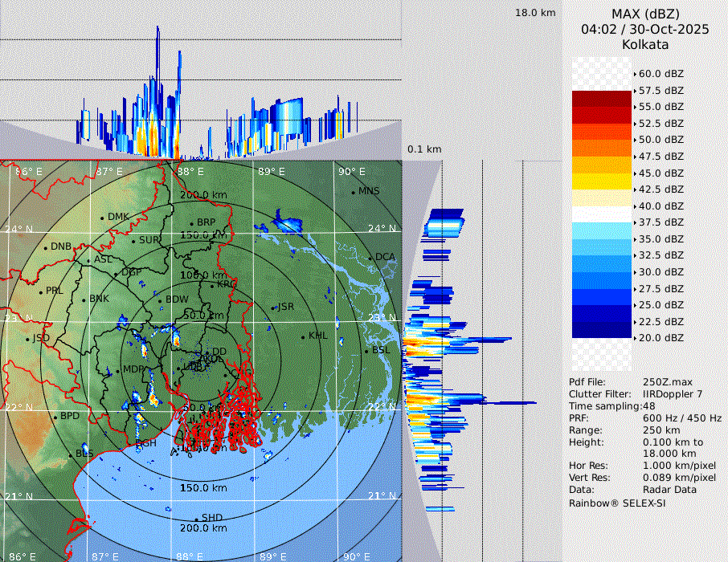Click the arrow beside 20.0 dBZ
The height and width of the screenshot is (562, 728).
pos(635,338)
